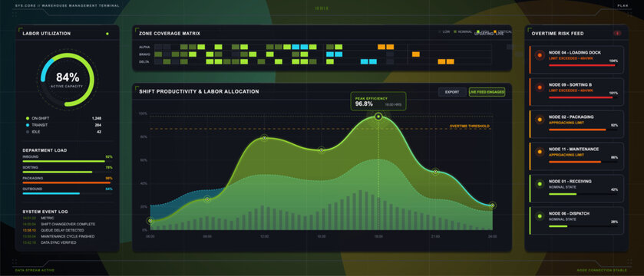Click the Data Stream Active status text
Screen dimensions: 644x276
tap(35, 271)
